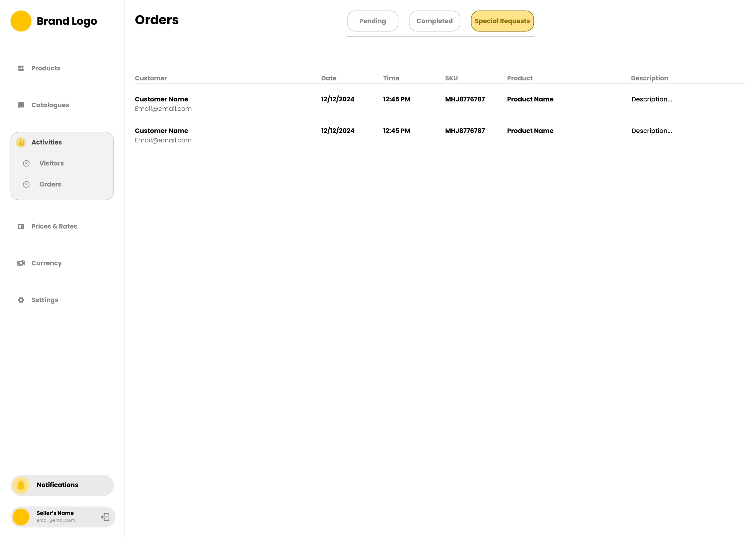Click SKU MHJ8776787 in the second row
756x538 pixels.
point(465,131)
